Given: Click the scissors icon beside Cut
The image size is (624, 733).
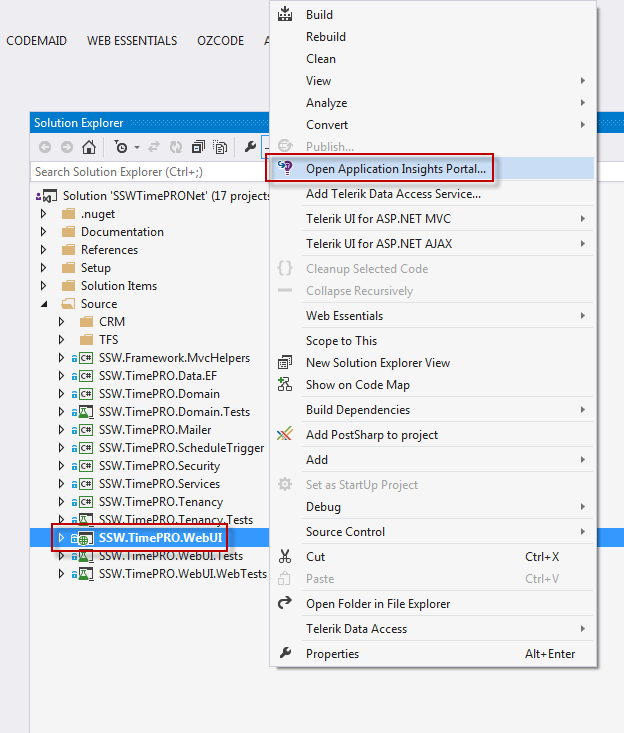Looking at the screenshot, I should tap(285, 557).
